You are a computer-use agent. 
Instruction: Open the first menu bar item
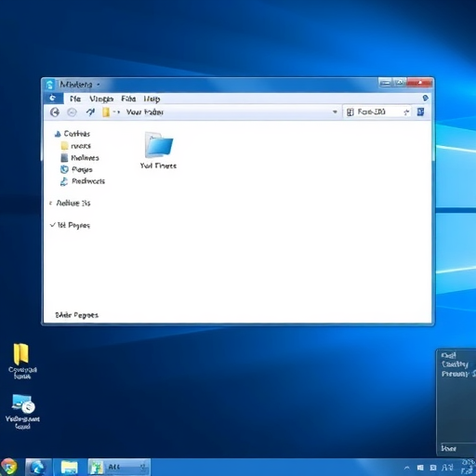(75, 99)
